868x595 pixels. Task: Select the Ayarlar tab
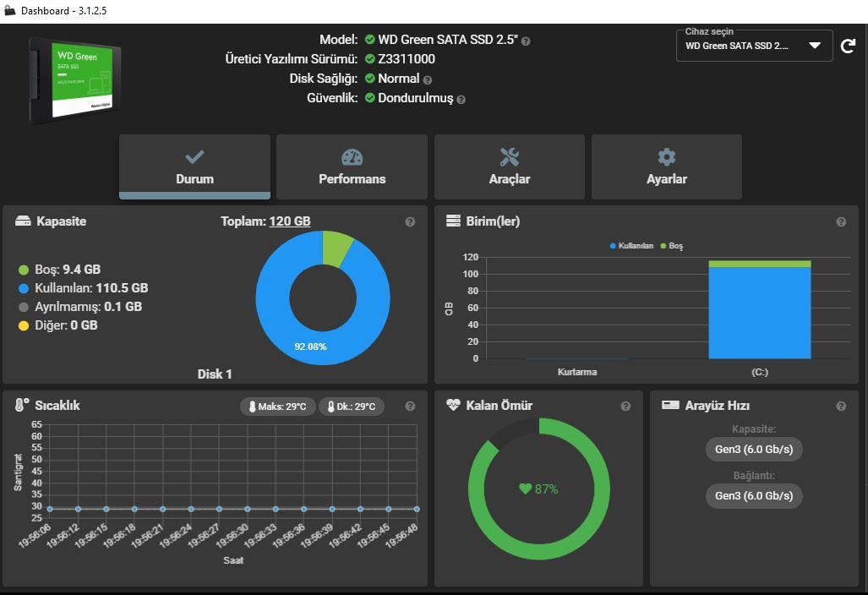click(x=667, y=166)
